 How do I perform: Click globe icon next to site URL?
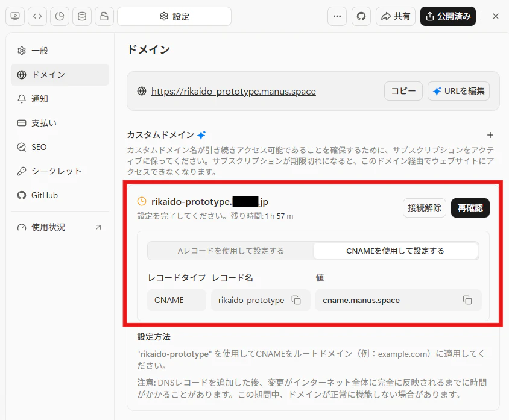(142, 91)
